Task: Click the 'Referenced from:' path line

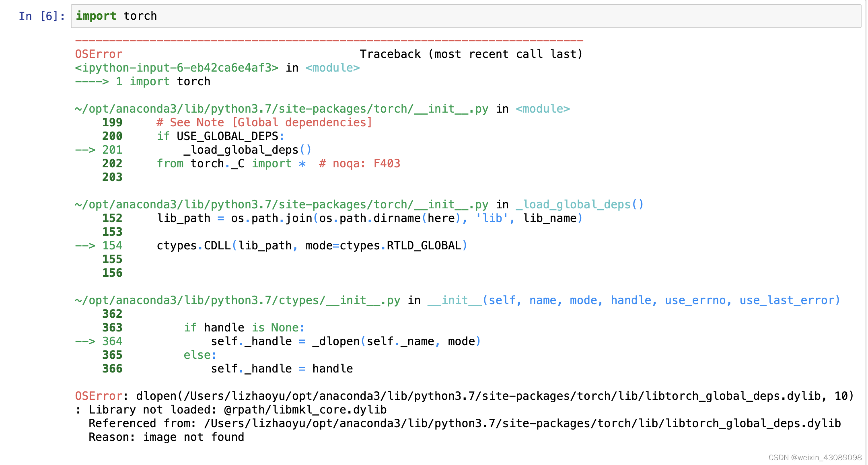Action: [465, 423]
